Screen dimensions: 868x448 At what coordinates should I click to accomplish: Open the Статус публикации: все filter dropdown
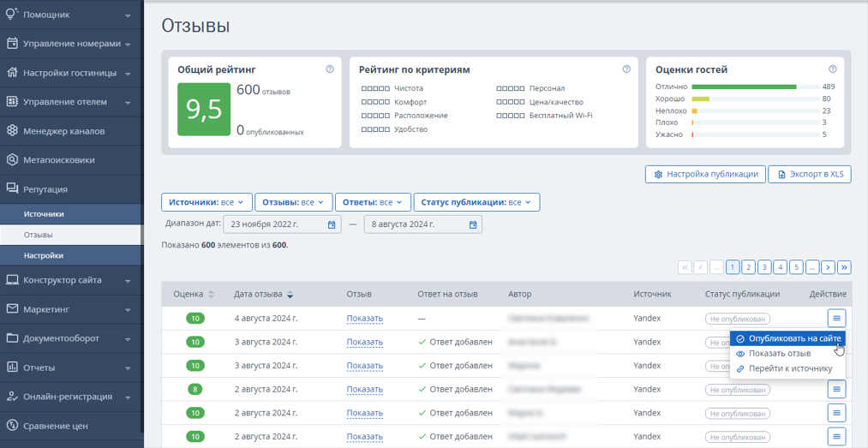476,202
